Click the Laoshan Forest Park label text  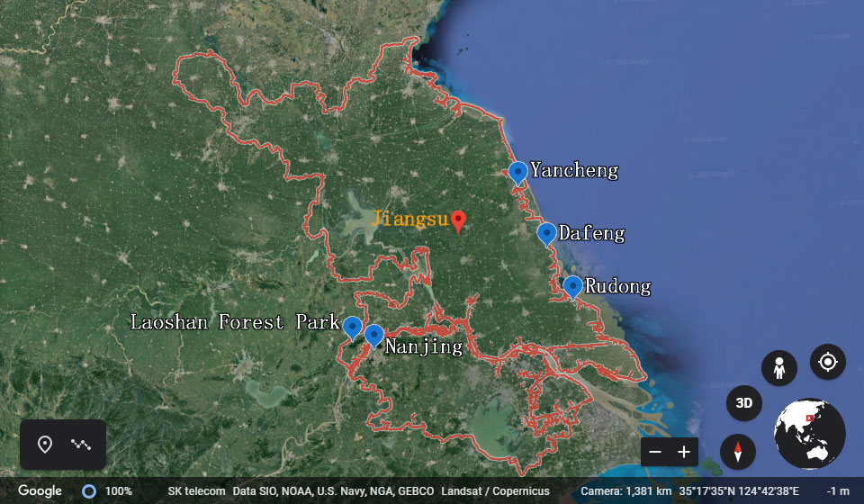(x=235, y=321)
